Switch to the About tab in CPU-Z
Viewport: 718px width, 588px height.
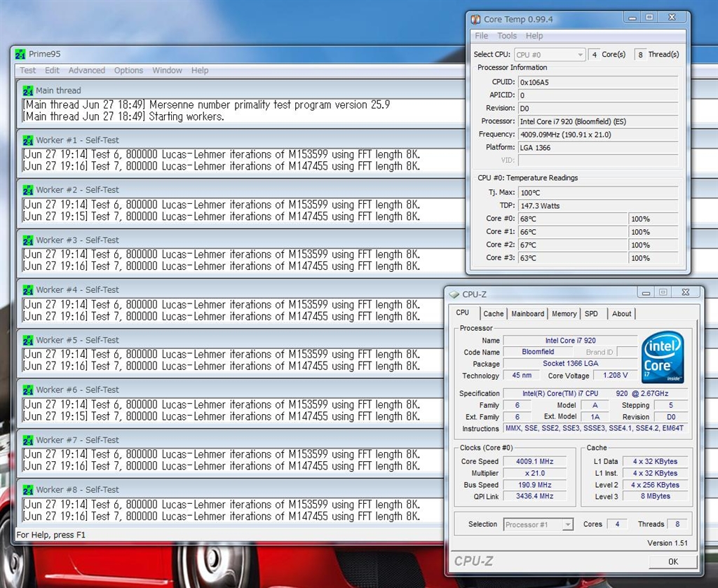pos(621,314)
